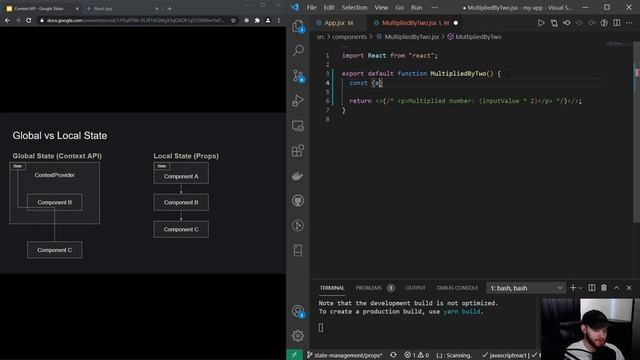Image resolution: width=640 pixels, height=360 pixels.
Task: Open the Chrome Extensions puzzle icon
Action: [x=257, y=20]
